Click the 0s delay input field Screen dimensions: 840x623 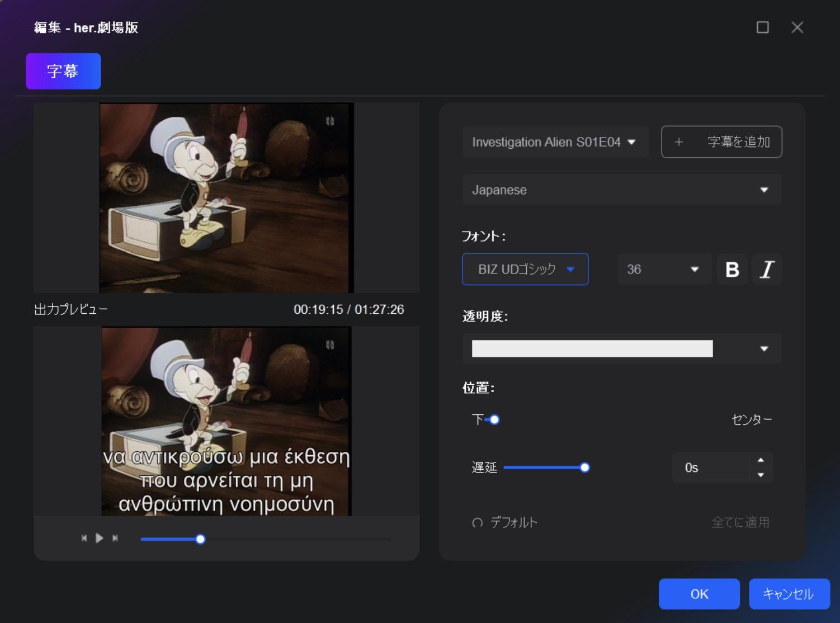click(710, 468)
